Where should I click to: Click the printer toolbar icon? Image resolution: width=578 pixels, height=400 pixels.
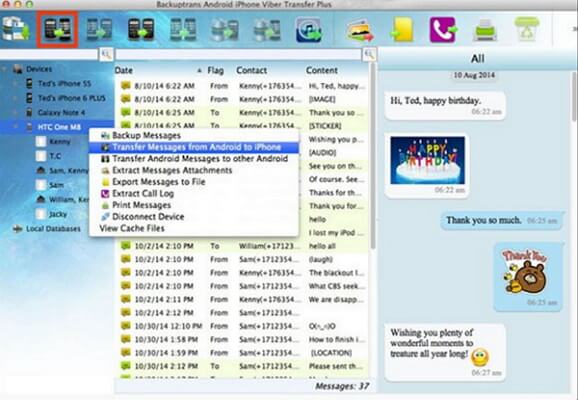(485, 30)
